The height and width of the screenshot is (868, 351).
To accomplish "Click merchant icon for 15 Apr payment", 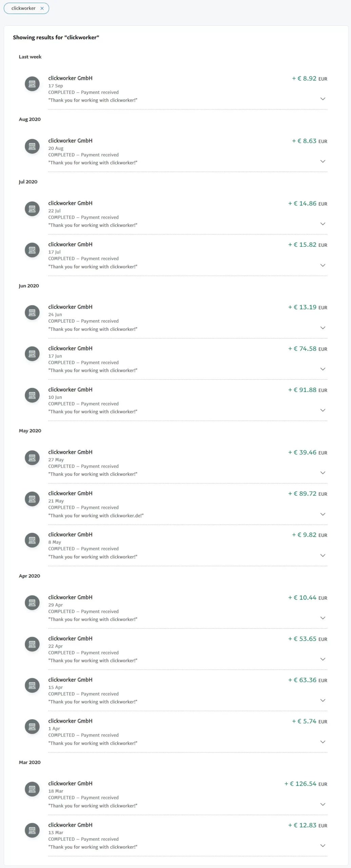I will click(32, 686).
